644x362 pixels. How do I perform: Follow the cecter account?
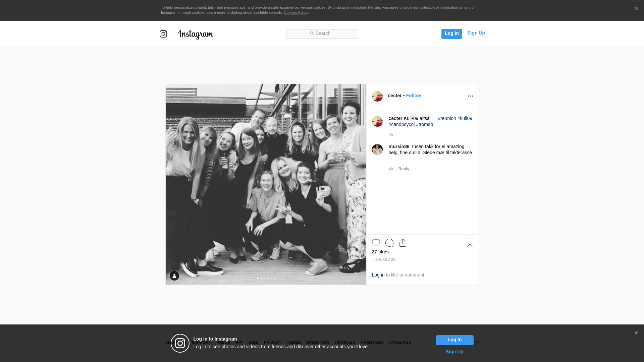click(413, 96)
